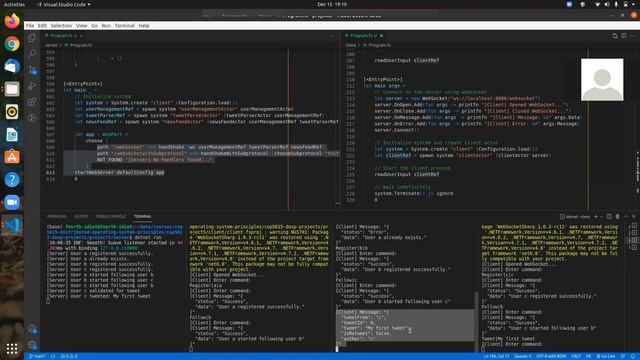
Task: Open Zoom from the dock
Action: coord(12,202)
